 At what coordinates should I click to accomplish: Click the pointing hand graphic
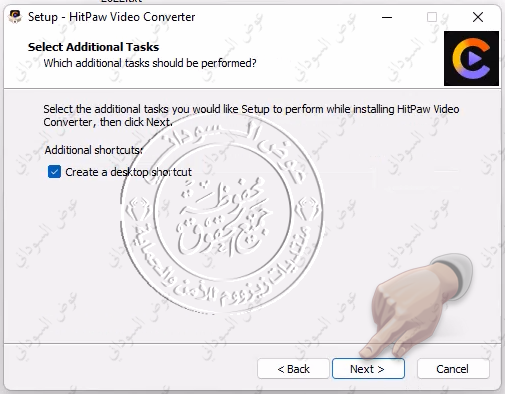(x=416, y=306)
